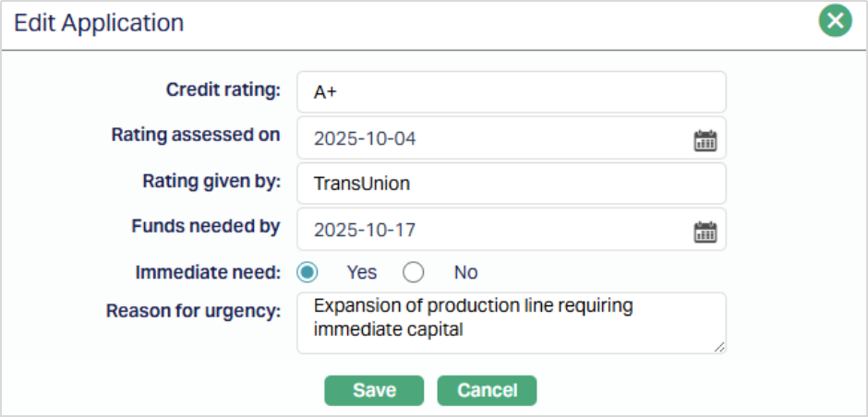This screenshot has width=868, height=417.
Task: Open calendar picker for Funds needed by
Action: coord(705,231)
